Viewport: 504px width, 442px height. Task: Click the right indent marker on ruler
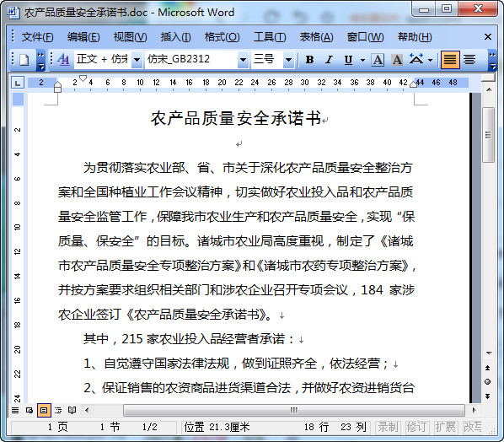(x=413, y=84)
